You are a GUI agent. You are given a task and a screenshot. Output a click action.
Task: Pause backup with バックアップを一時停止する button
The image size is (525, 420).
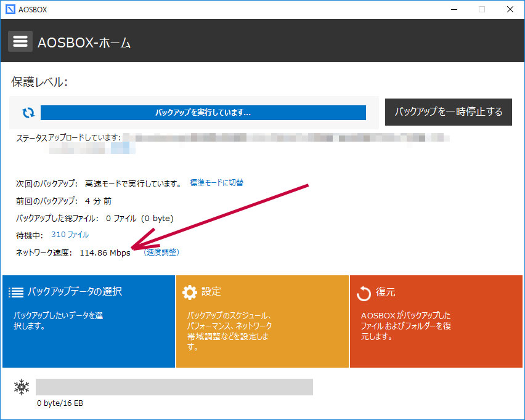point(449,112)
